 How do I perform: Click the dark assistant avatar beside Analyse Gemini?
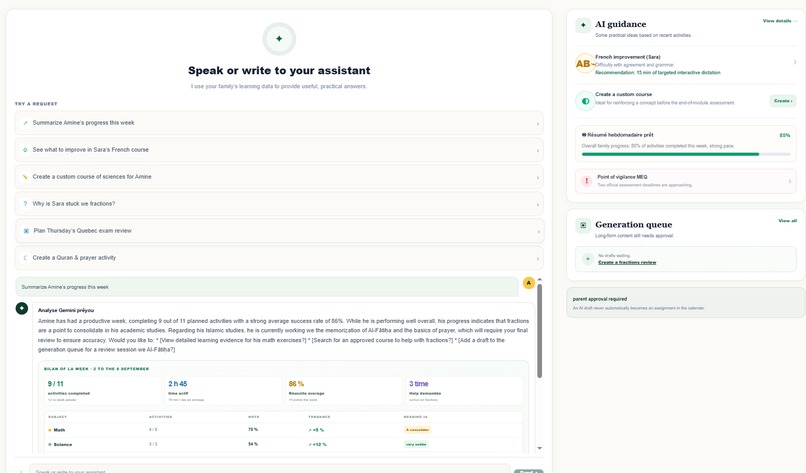(x=22, y=308)
